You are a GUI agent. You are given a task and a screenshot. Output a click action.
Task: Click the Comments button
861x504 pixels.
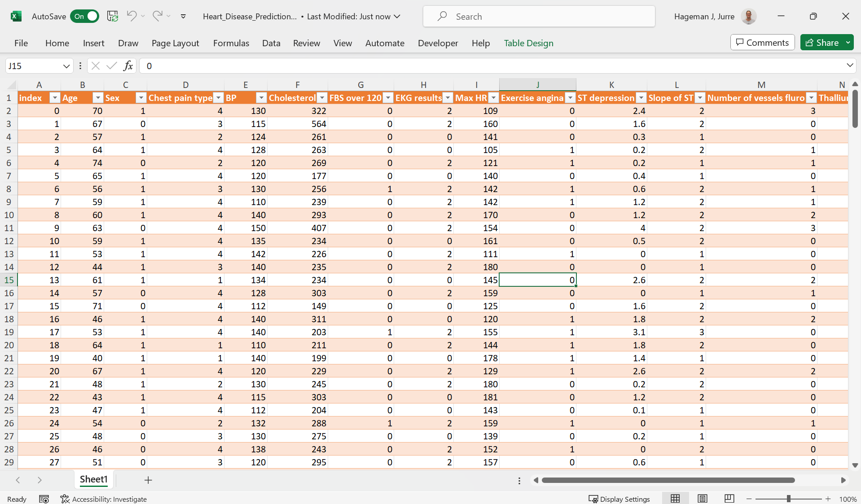[762, 42]
